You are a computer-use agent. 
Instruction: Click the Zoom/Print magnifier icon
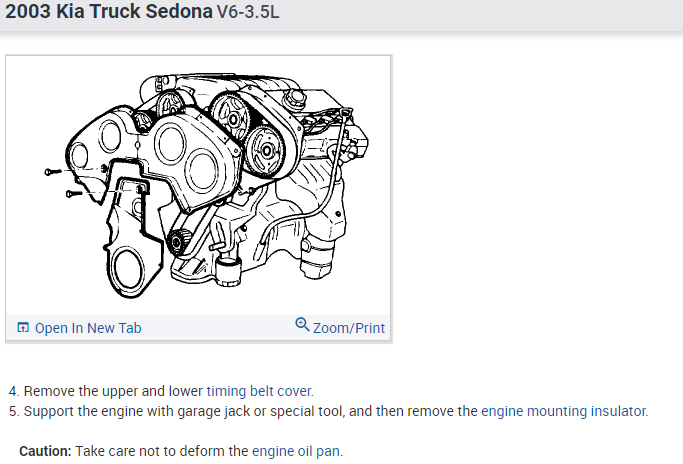tap(302, 325)
